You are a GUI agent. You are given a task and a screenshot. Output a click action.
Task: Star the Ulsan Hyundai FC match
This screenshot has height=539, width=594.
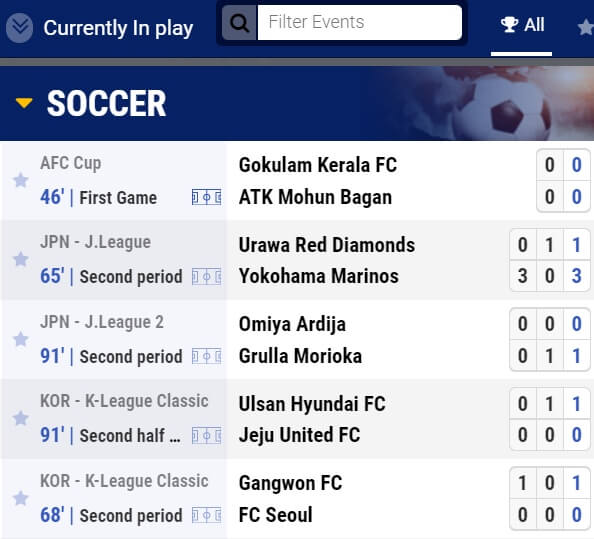[x=20, y=419]
